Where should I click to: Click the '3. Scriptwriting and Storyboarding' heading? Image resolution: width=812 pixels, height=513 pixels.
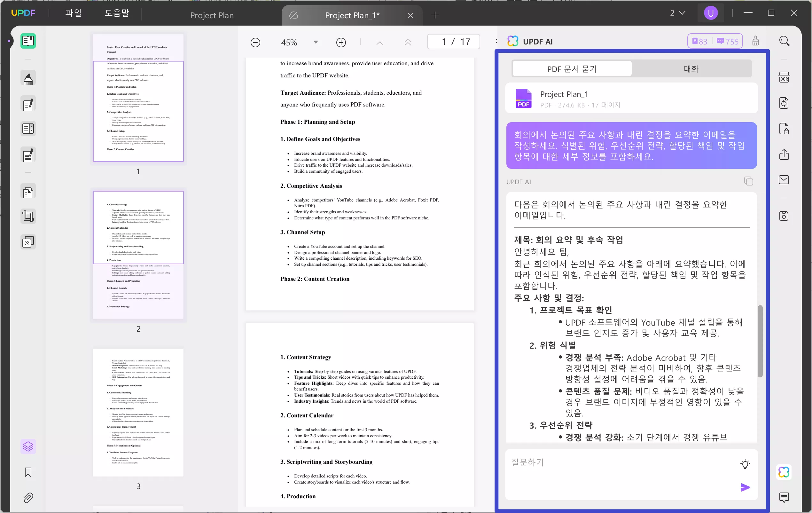(326, 462)
